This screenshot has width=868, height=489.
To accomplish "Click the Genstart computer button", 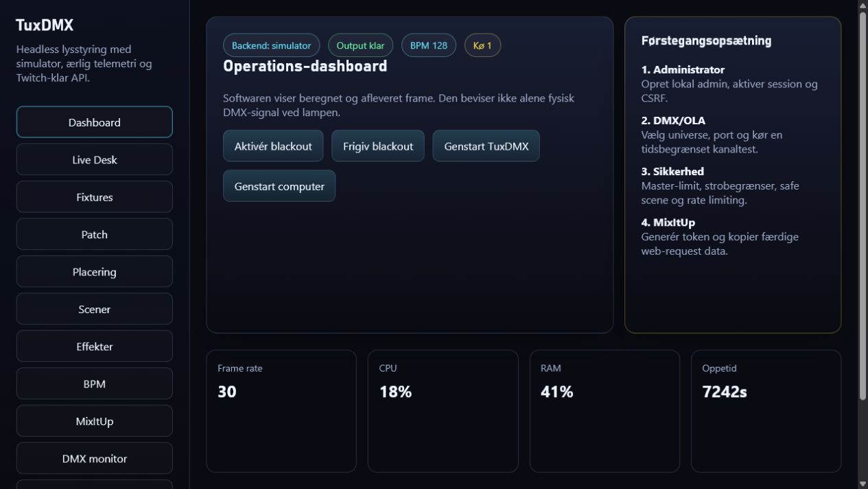I will tap(279, 186).
